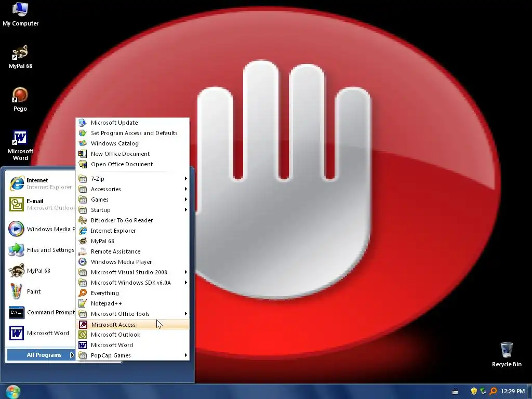Click the All Programs button
Image resolution: width=532 pixels, height=399 pixels.
[41, 355]
